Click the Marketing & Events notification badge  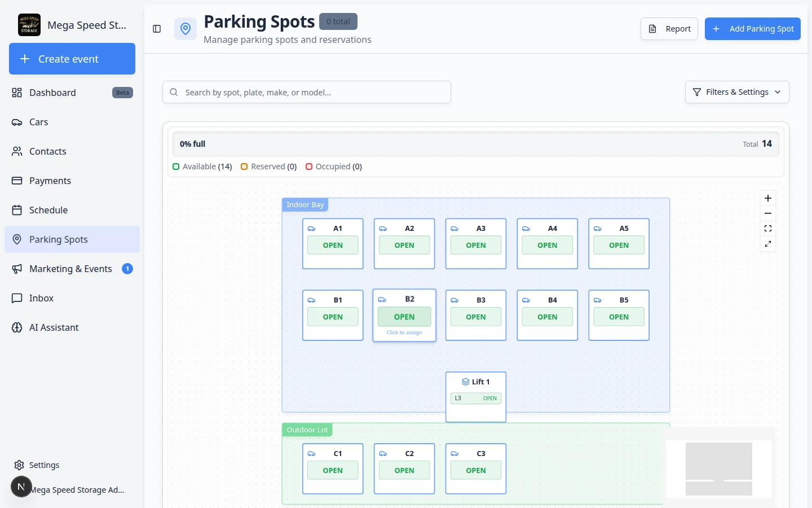[x=127, y=269]
